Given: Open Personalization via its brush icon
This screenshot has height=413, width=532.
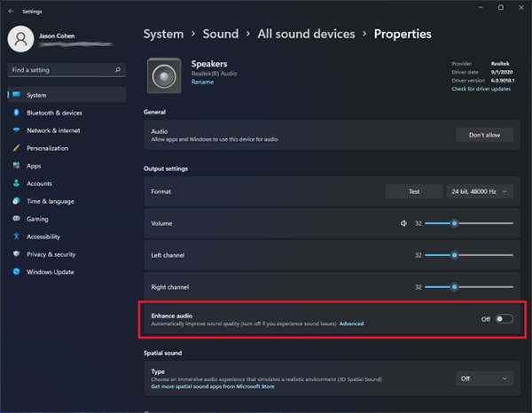Looking at the screenshot, I should point(16,148).
